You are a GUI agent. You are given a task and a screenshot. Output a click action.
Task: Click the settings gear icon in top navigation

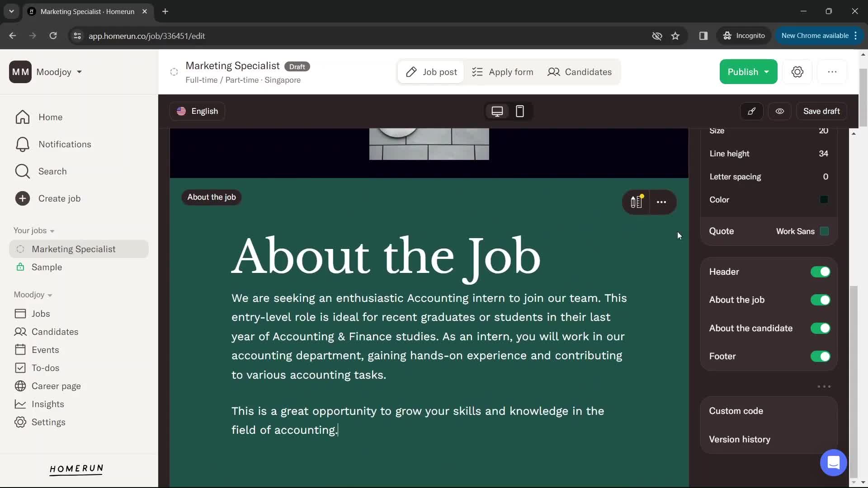(798, 71)
